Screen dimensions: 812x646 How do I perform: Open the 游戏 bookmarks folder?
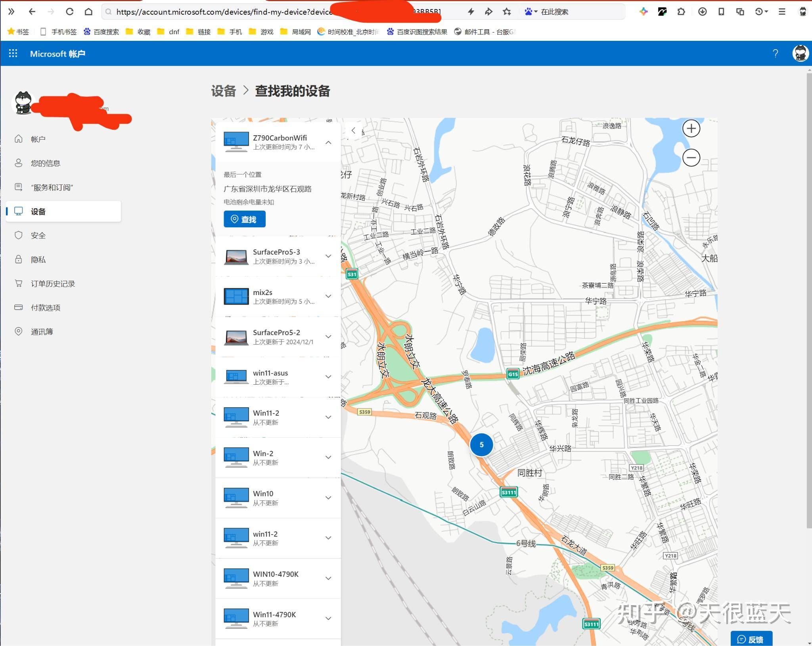pos(261,32)
